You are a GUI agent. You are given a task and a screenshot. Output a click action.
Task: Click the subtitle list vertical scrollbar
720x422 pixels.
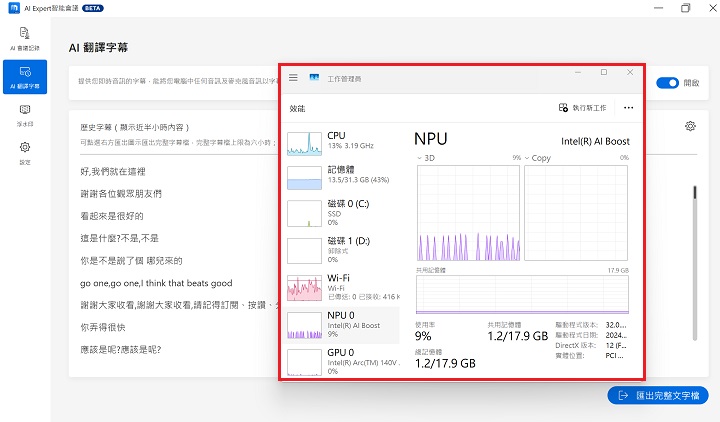click(695, 262)
